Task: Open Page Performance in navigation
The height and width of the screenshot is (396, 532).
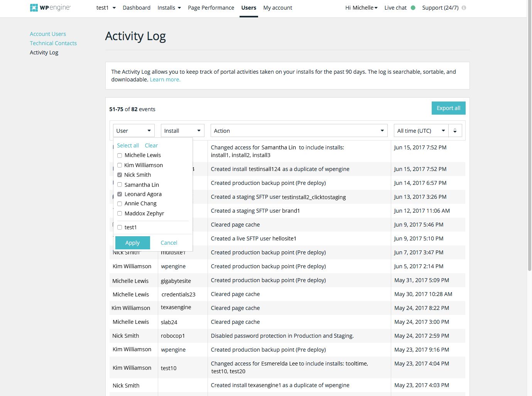Action: click(x=211, y=8)
